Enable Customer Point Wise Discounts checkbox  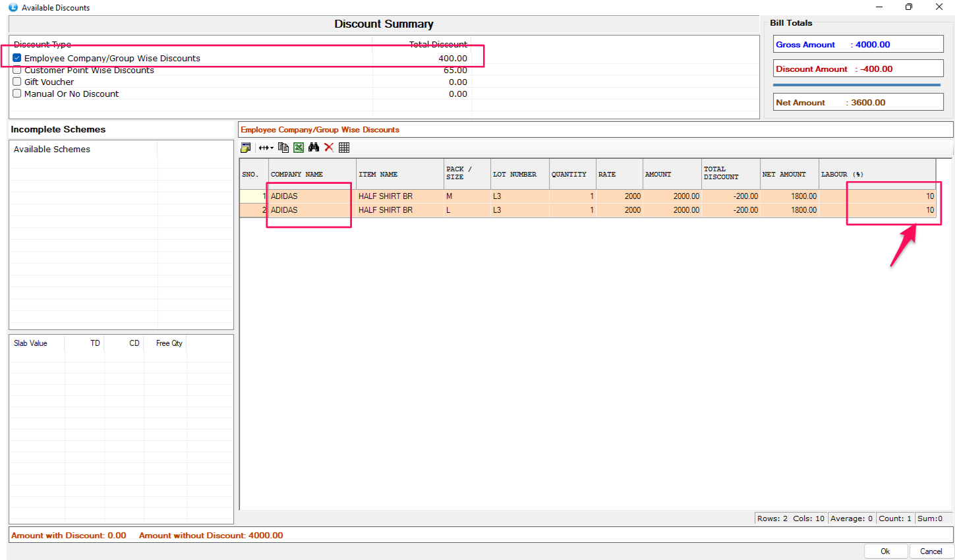pyautogui.click(x=17, y=70)
